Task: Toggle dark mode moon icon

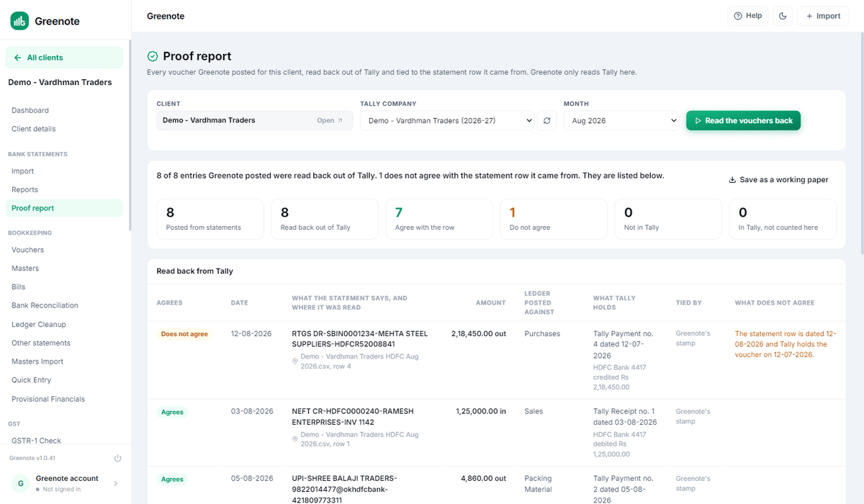Action: (783, 16)
